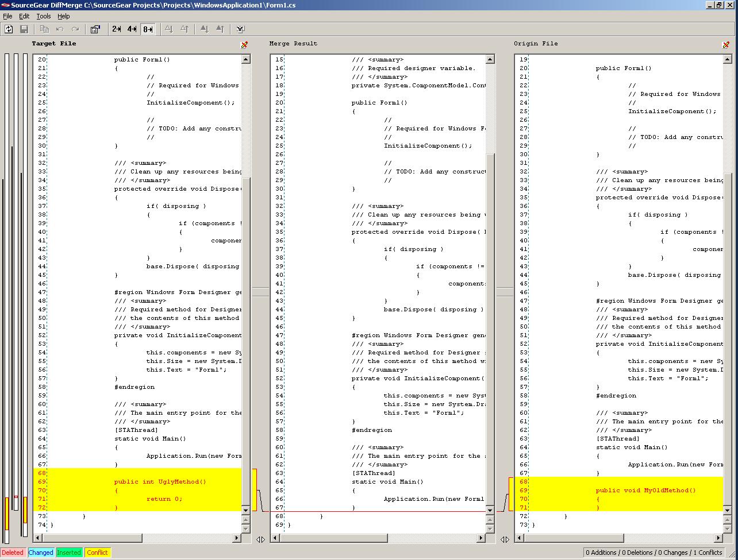Set tab width to 8

148,29
